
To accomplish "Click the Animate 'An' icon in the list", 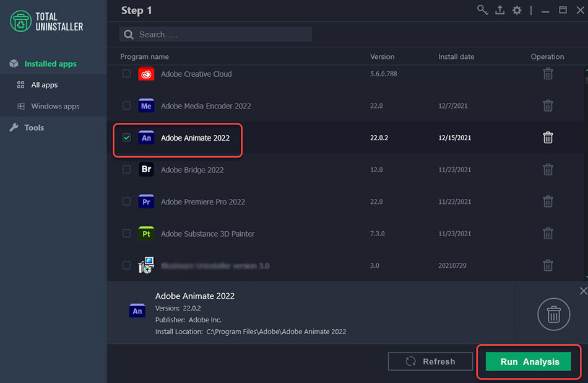I will tap(146, 138).
